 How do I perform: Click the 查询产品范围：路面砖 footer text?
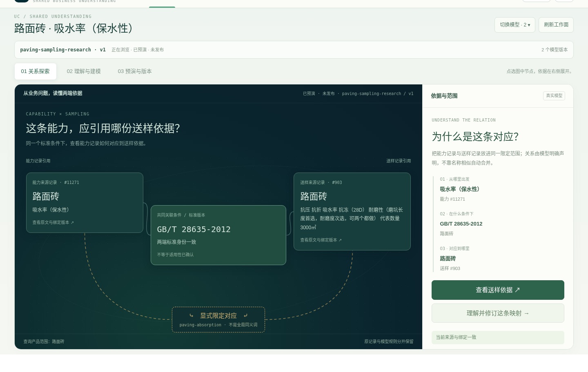pos(44,341)
